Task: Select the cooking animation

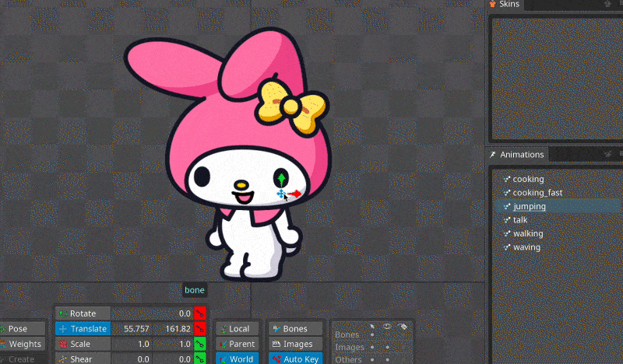Action: (x=528, y=179)
